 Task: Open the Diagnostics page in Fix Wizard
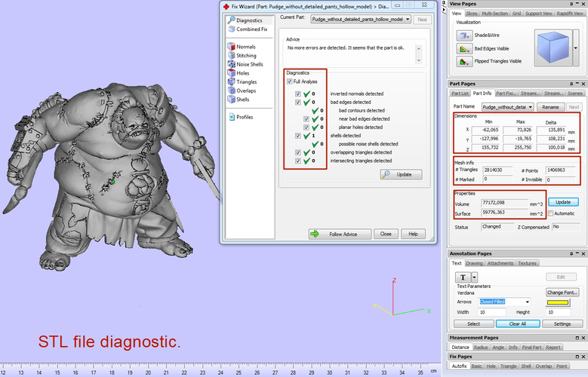point(245,20)
